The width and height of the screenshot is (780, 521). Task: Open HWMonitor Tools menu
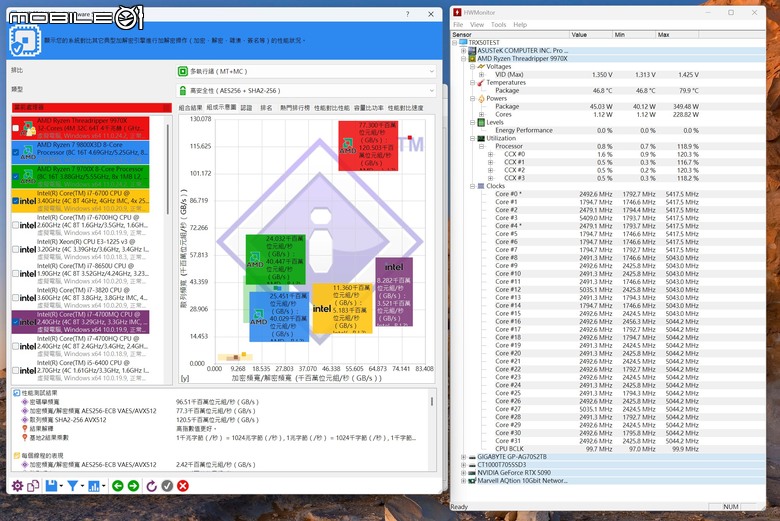[498, 25]
